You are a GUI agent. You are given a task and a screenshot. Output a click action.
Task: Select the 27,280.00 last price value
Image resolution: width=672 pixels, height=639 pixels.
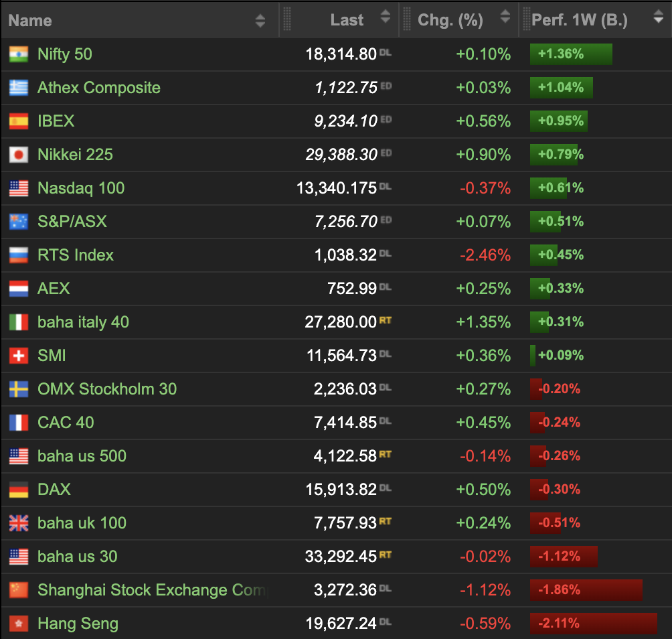(x=341, y=322)
